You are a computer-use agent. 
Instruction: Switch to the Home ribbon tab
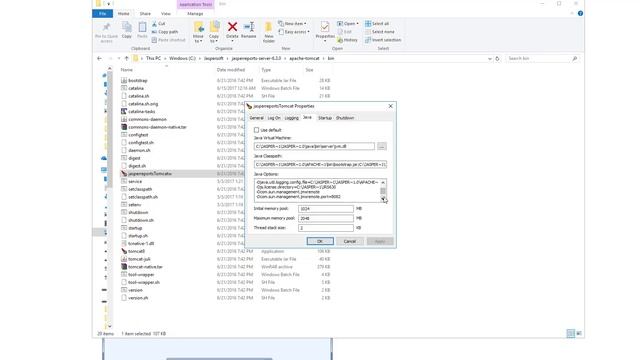pyautogui.click(x=123, y=13)
